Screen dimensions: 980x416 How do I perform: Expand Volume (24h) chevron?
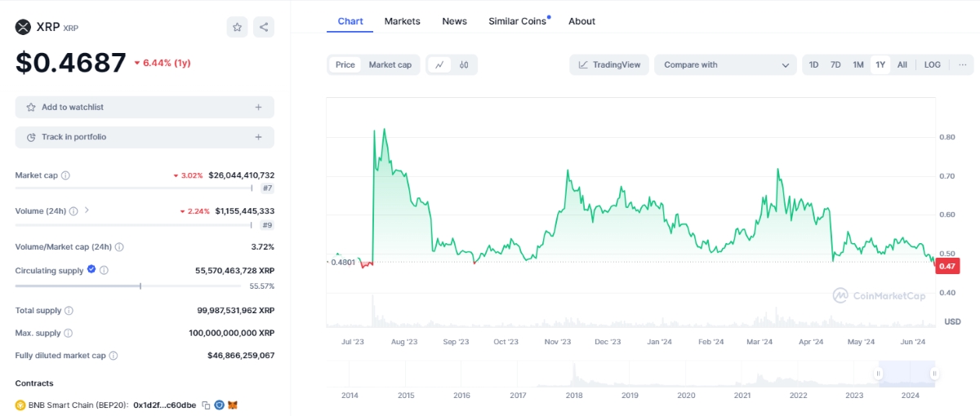87,210
